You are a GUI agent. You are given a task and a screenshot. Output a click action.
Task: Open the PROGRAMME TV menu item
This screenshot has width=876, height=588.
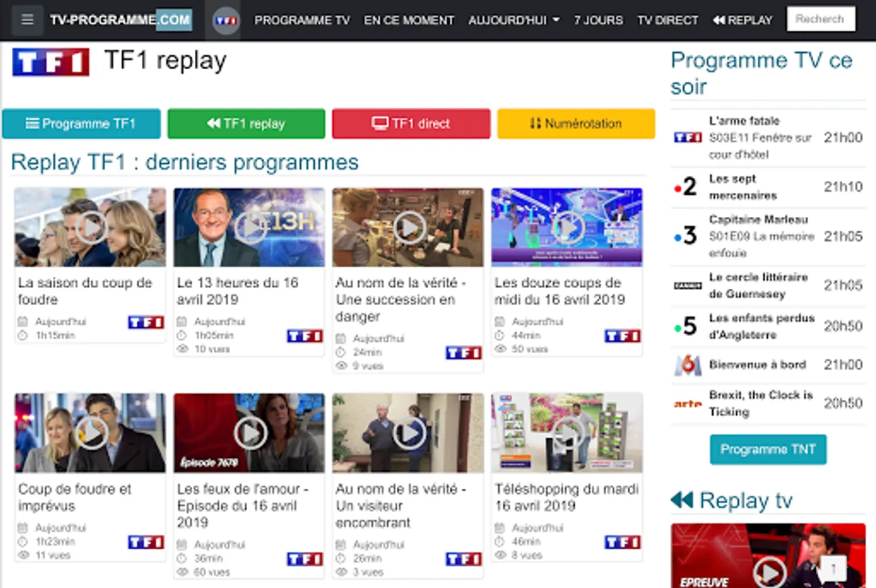point(303,20)
